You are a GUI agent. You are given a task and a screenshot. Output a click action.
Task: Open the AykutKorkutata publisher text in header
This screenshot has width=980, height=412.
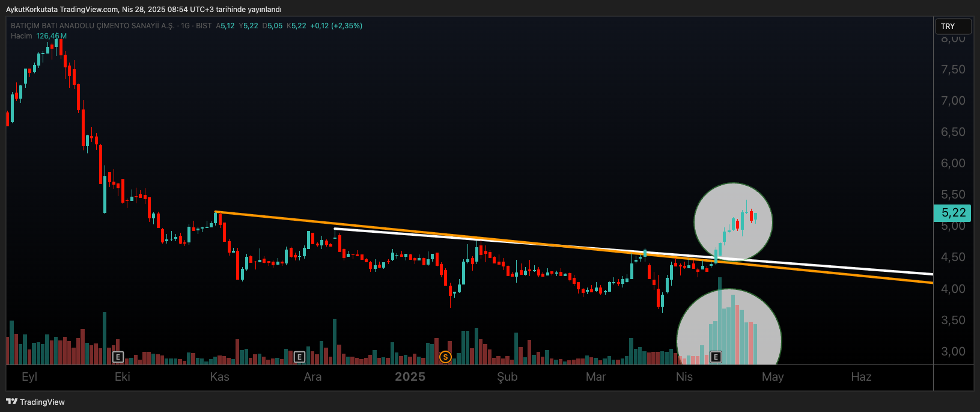(x=31, y=10)
